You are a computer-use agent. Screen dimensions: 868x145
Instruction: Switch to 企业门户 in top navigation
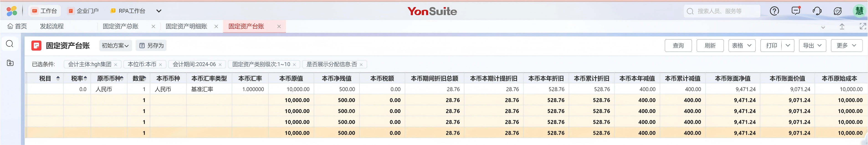pyautogui.click(x=83, y=11)
